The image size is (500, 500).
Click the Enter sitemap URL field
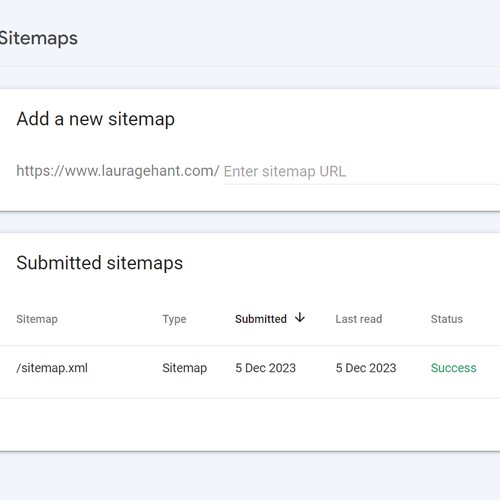pyautogui.click(x=362, y=171)
